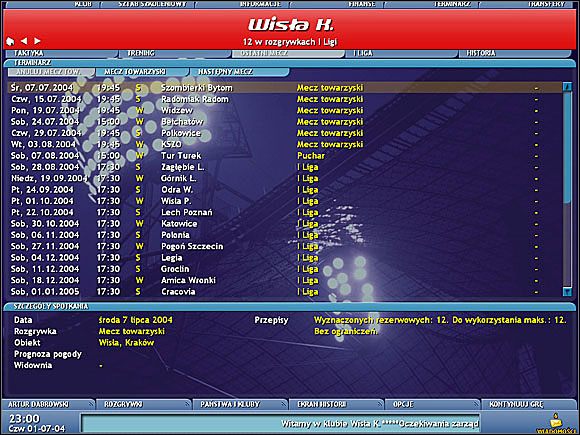Image resolution: width=580 pixels, height=435 pixels.
Task: Click the Mecz Towarzyski button
Action: click(x=142, y=72)
